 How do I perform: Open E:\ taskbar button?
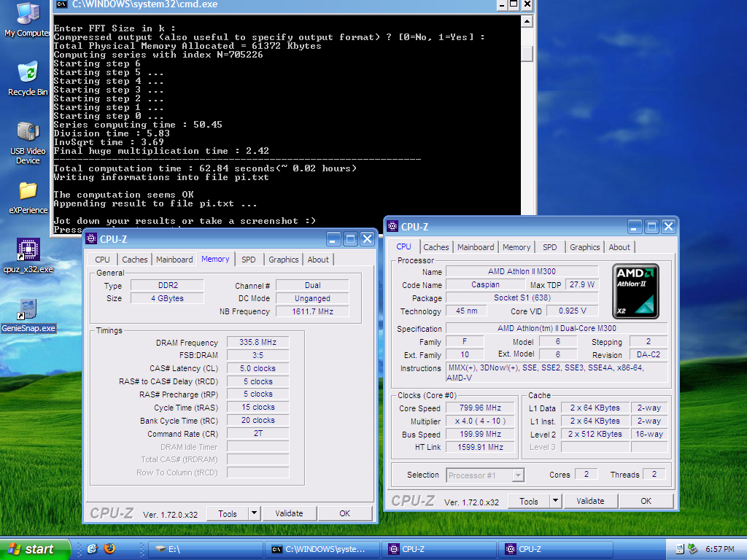[x=206, y=549]
